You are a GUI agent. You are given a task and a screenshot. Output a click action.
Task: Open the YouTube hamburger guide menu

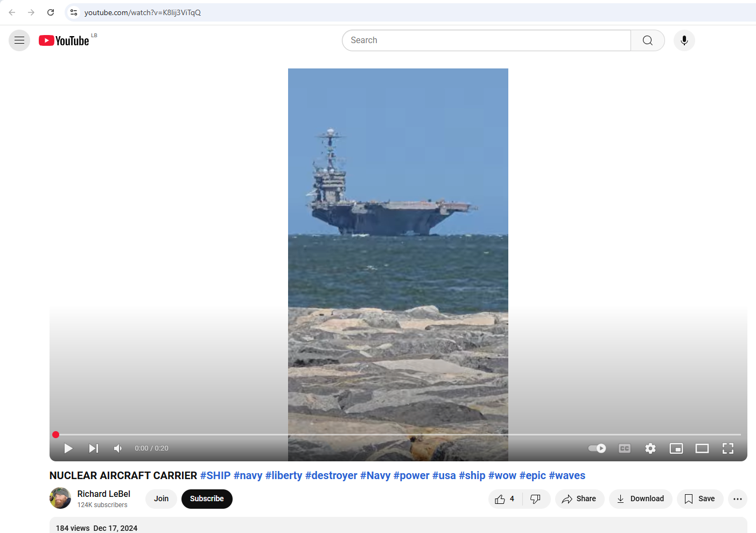tap(19, 40)
